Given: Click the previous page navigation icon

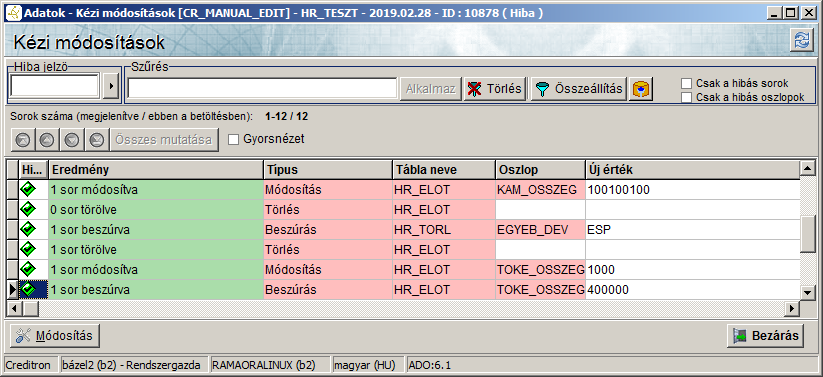Looking at the screenshot, I should tap(47, 140).
